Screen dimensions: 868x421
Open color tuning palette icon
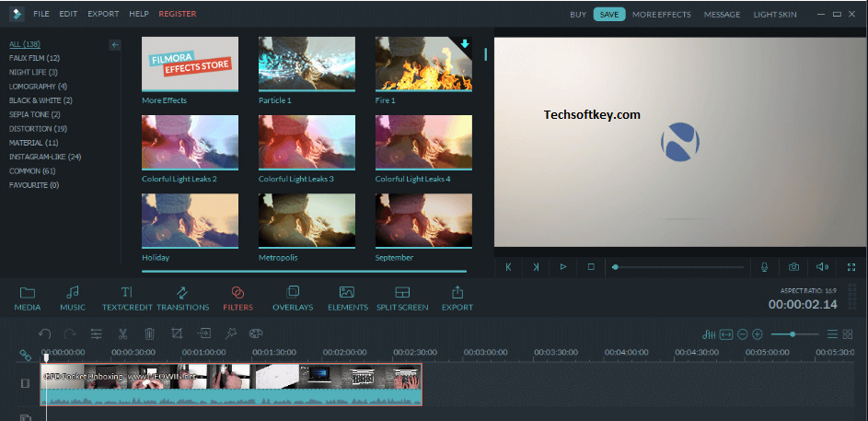click(x=256, y=333)
